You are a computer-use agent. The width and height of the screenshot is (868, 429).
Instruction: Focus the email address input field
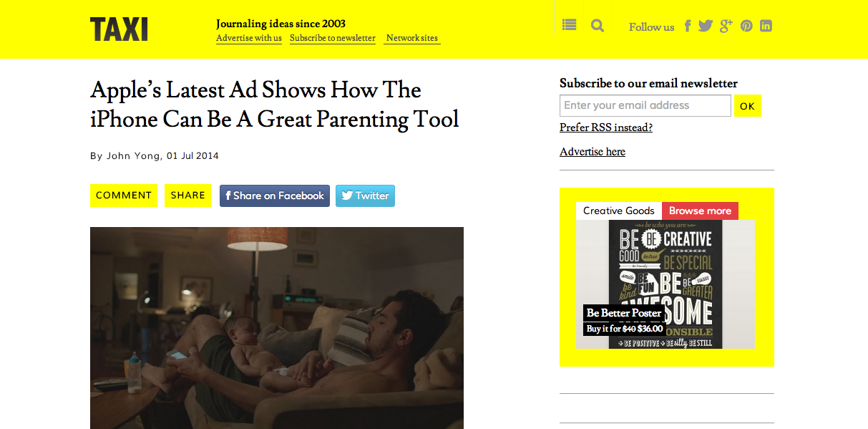pos(645,105)
